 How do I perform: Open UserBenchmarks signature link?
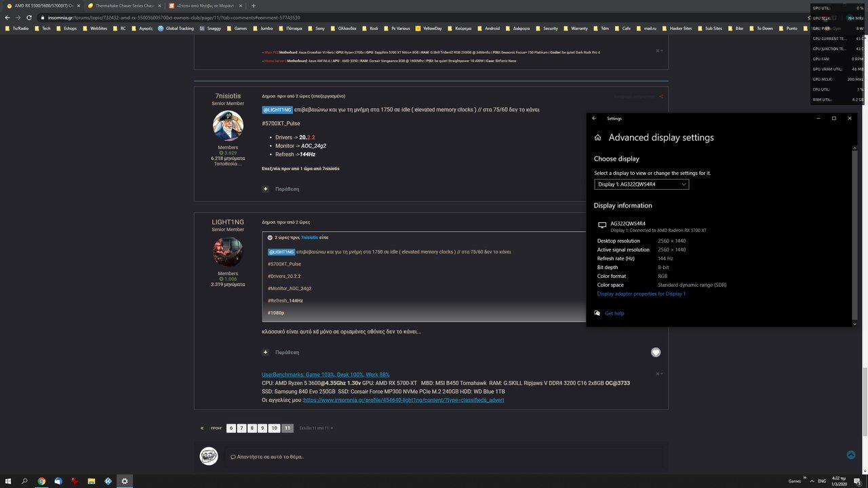[325, 375]
